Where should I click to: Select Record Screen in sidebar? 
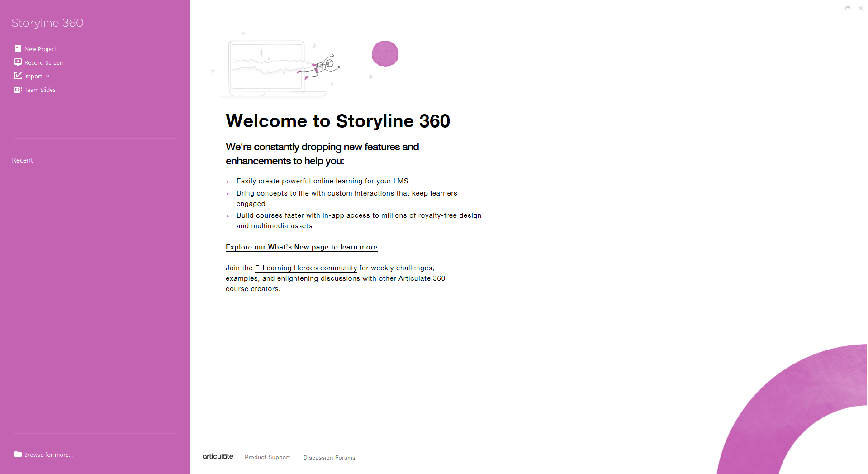pos(43,62)
